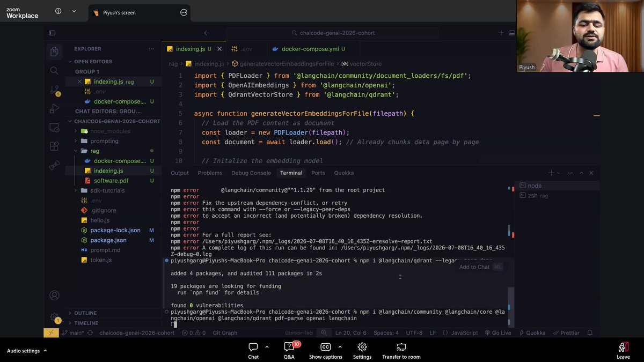Click Prettier in the status bar

point(566,333)
